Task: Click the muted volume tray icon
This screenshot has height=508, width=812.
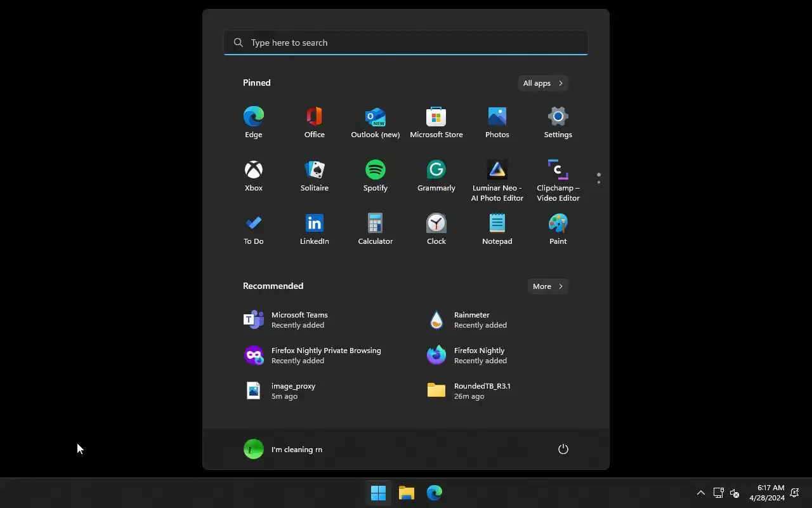Action: 735,493
